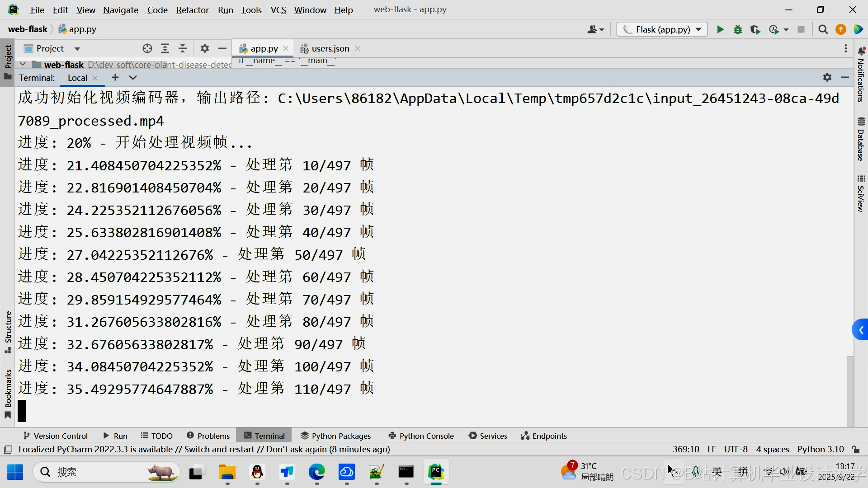Open the Refactor menu
This screenshot has height=488, width=868.
[x=192, y=10]
